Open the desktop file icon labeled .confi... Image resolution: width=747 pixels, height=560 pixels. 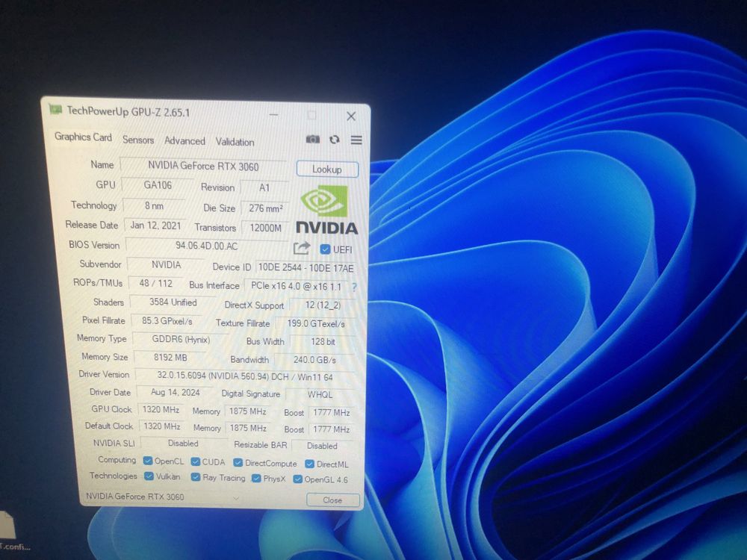10,532
